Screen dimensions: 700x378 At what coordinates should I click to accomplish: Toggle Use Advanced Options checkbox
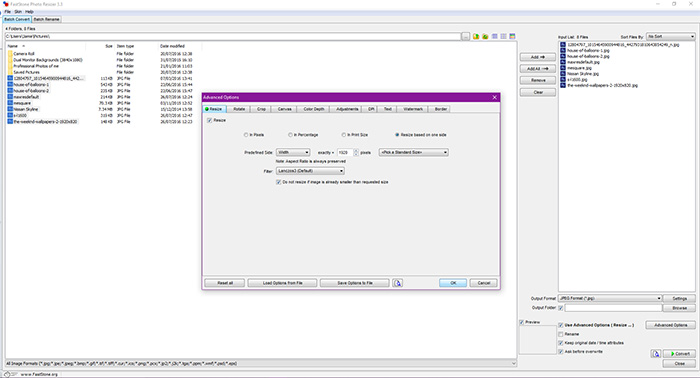[561, 325]
